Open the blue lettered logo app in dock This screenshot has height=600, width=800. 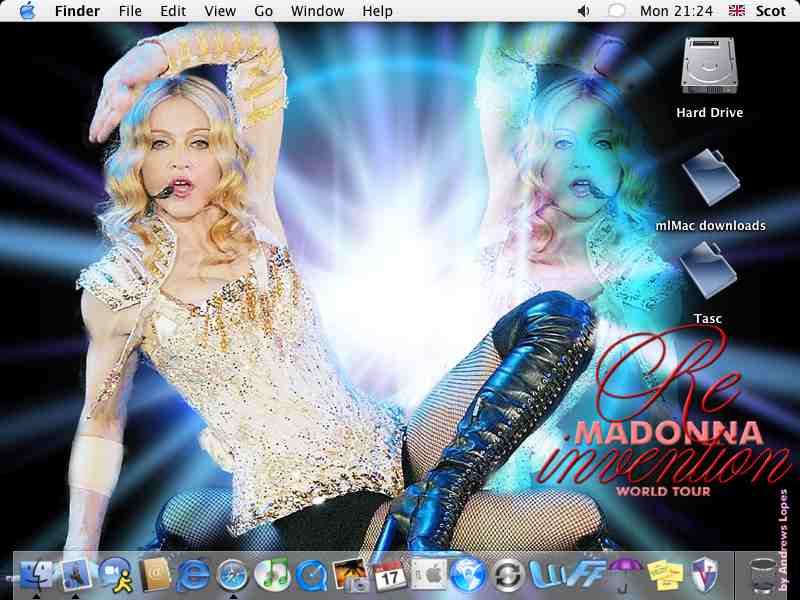click(566, 574)
